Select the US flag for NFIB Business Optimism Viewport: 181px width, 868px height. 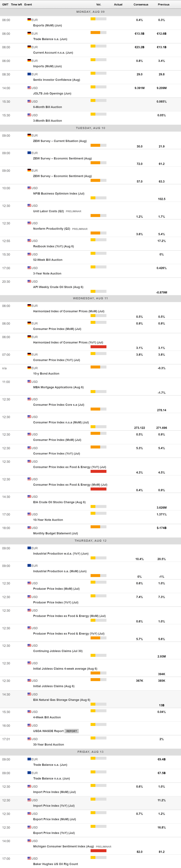point(29,188)
